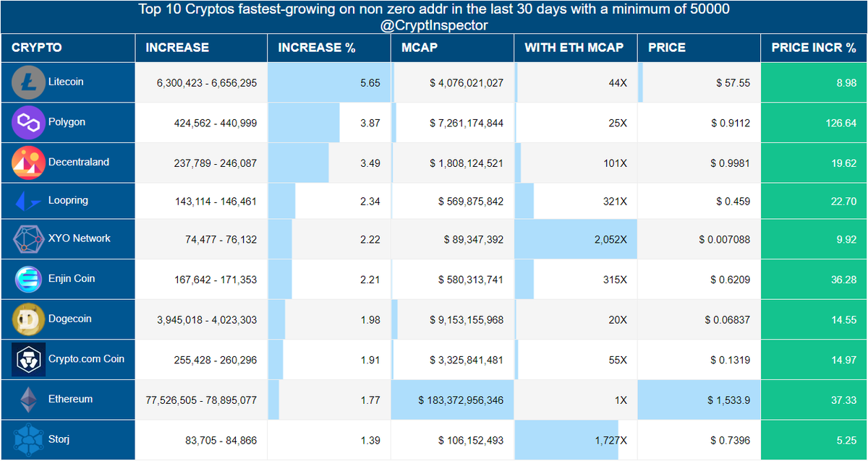The height and width of the screenshot is (461, 868).
Task: Select the Dogecoin name text
Action: point(70,319)
